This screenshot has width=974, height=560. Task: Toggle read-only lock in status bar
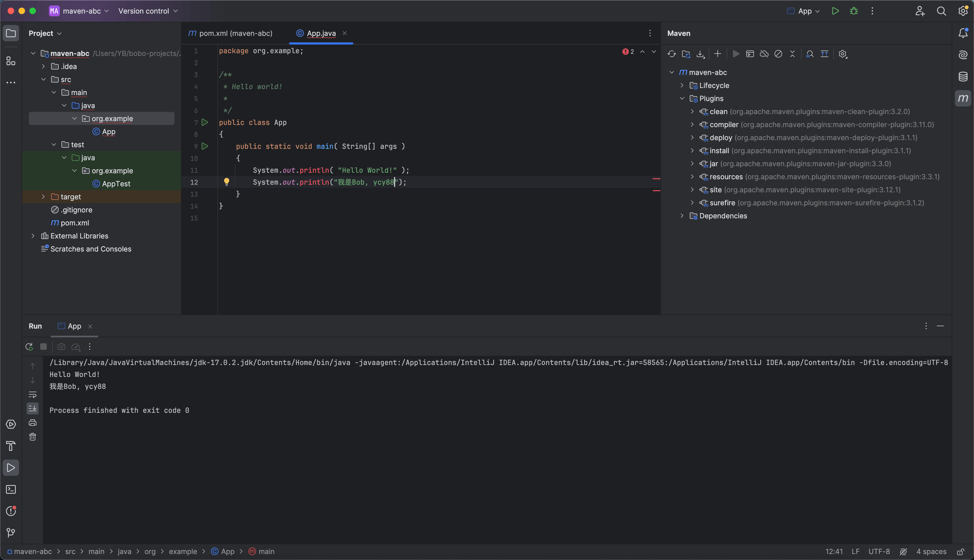click(x=960, y=552)
